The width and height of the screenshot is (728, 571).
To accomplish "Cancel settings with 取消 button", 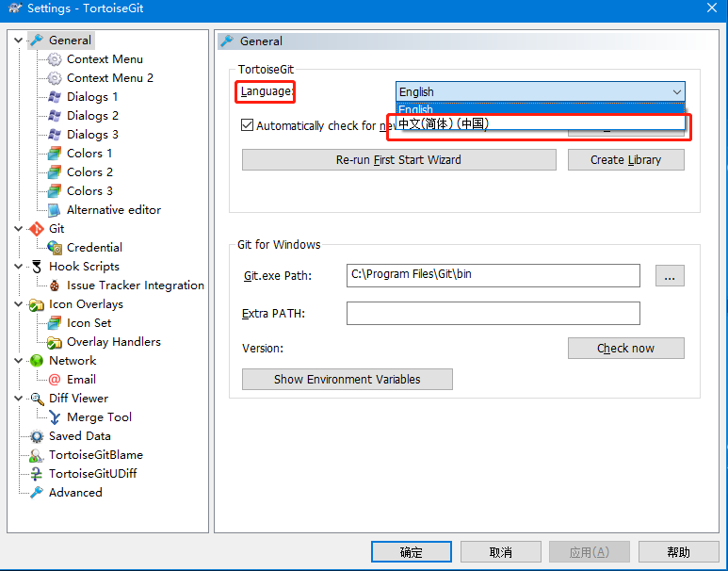I will pos(500,552).
